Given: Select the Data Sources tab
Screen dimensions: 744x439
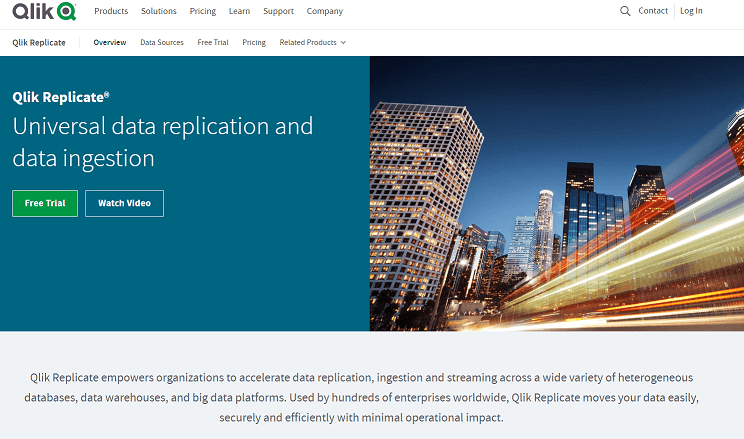Looking at the screenshot, I should pyautogui.click(x=162, y=42).
